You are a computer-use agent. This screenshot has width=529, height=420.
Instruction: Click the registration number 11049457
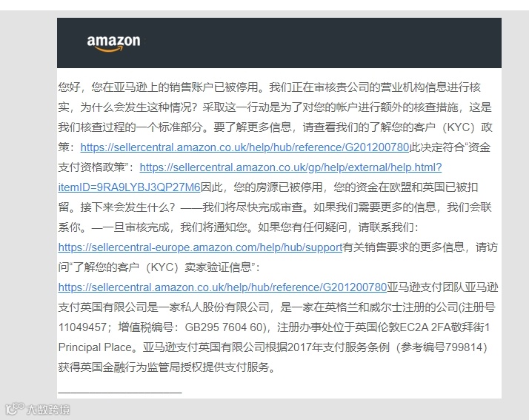click(x=82, y=327)
